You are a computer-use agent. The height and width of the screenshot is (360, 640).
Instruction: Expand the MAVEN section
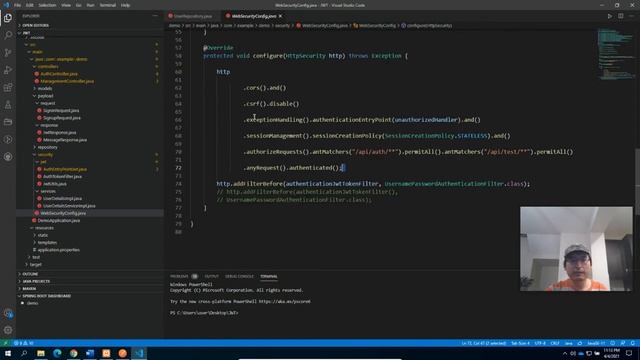pos(90,289)
